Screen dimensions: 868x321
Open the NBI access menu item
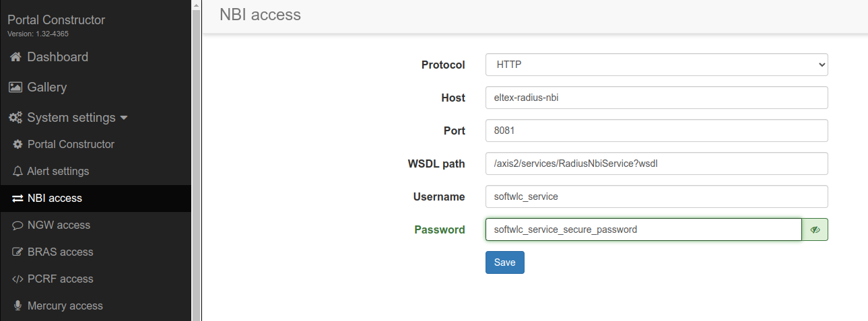[x=55, y=199]
